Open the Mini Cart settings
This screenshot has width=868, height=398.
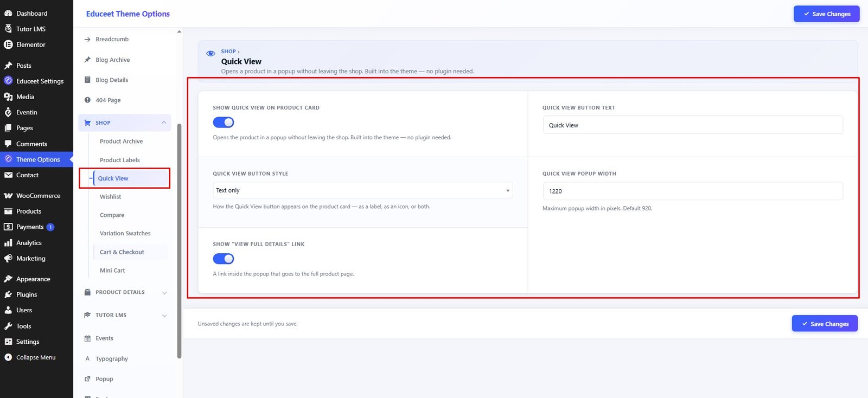tap(112, 271)
